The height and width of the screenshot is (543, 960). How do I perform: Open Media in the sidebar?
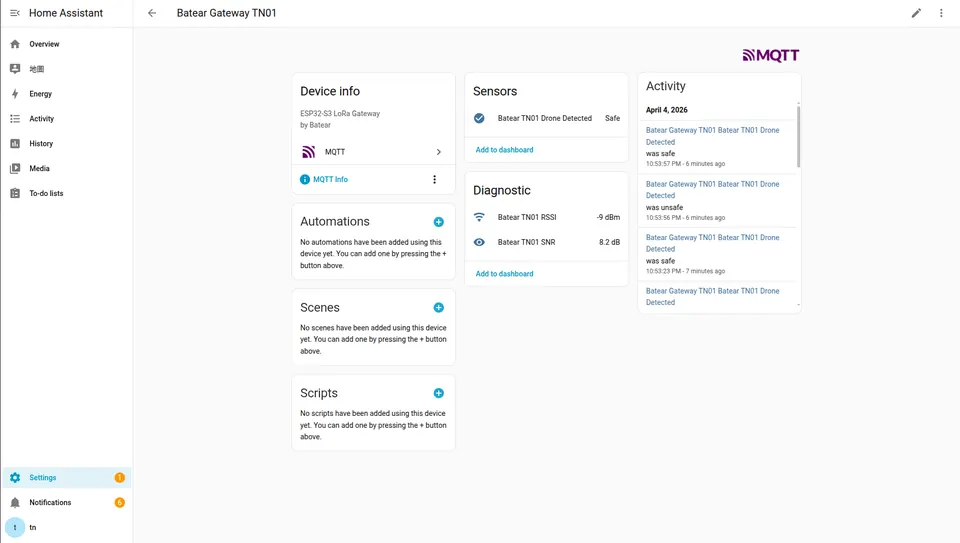pyautogui.click(x=67, y=168)
